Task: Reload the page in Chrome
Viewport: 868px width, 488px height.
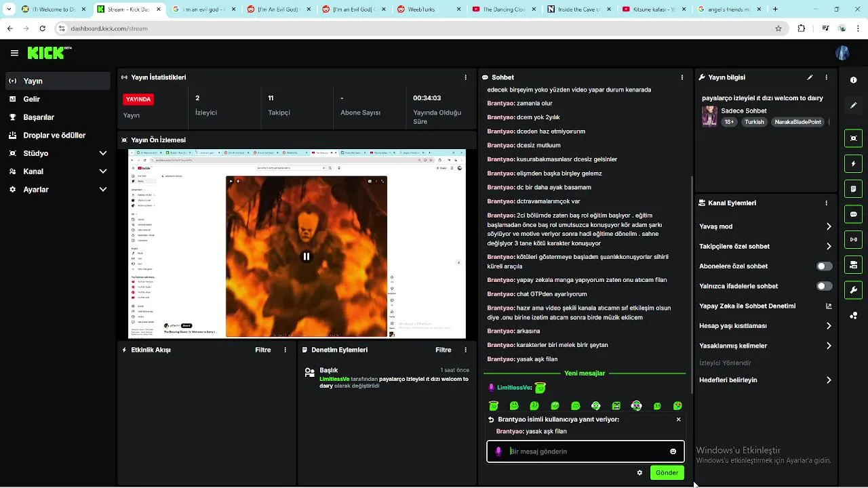Action: tap(42, 28)
